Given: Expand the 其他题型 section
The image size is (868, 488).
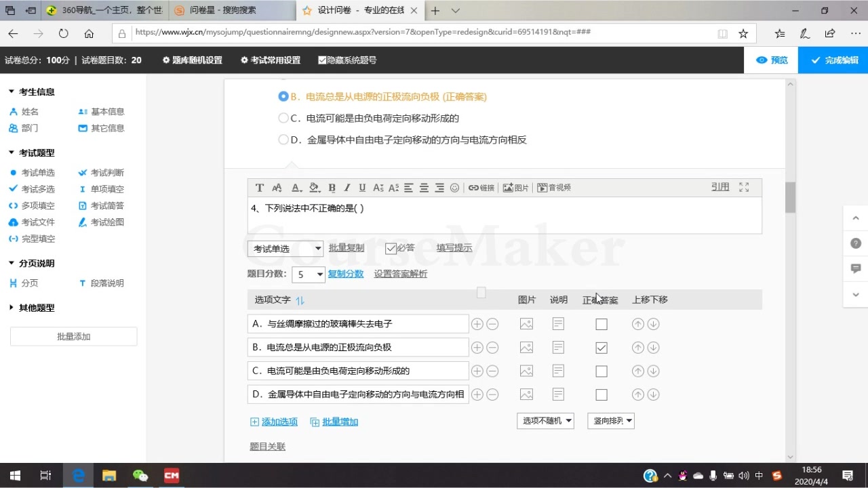Looking at the screenshot, I should click(12, 308).
